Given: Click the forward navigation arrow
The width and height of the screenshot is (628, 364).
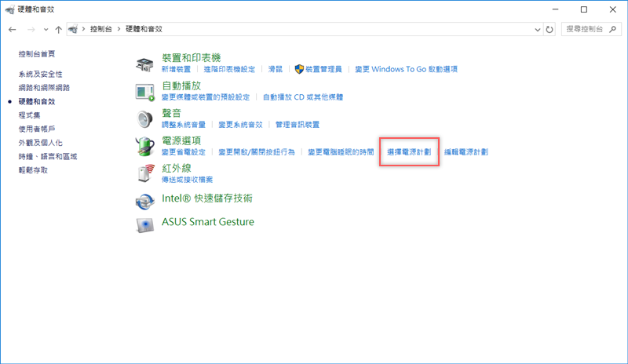Looking at the screenshot, I should tap(31, 29).
